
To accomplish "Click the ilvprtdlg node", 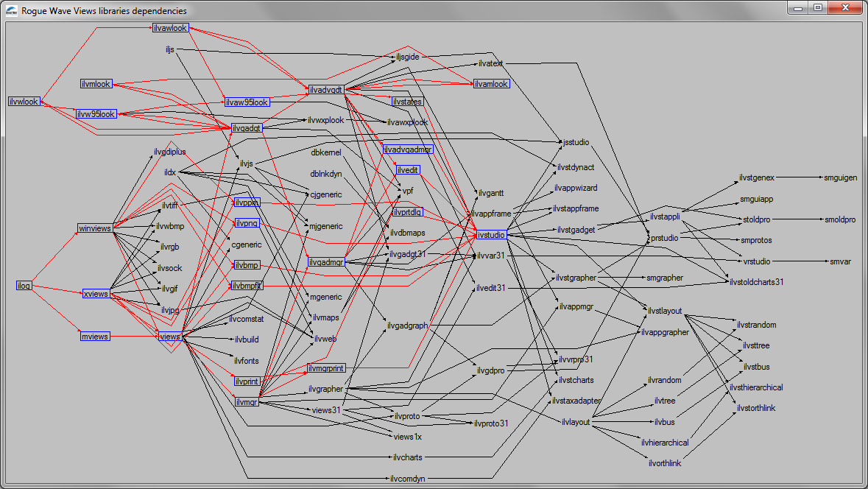I will click(x=407, y=212).
